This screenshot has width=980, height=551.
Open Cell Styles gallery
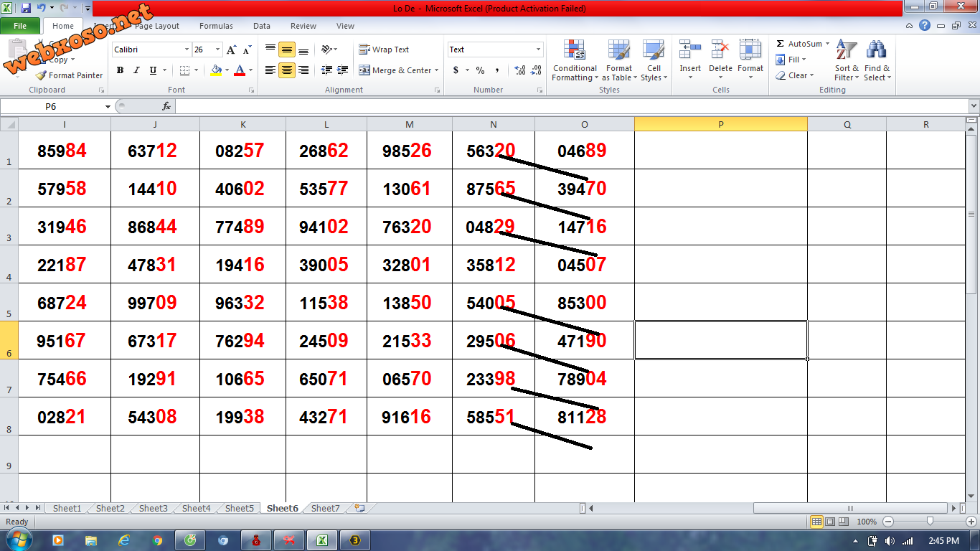coord(654,61)
